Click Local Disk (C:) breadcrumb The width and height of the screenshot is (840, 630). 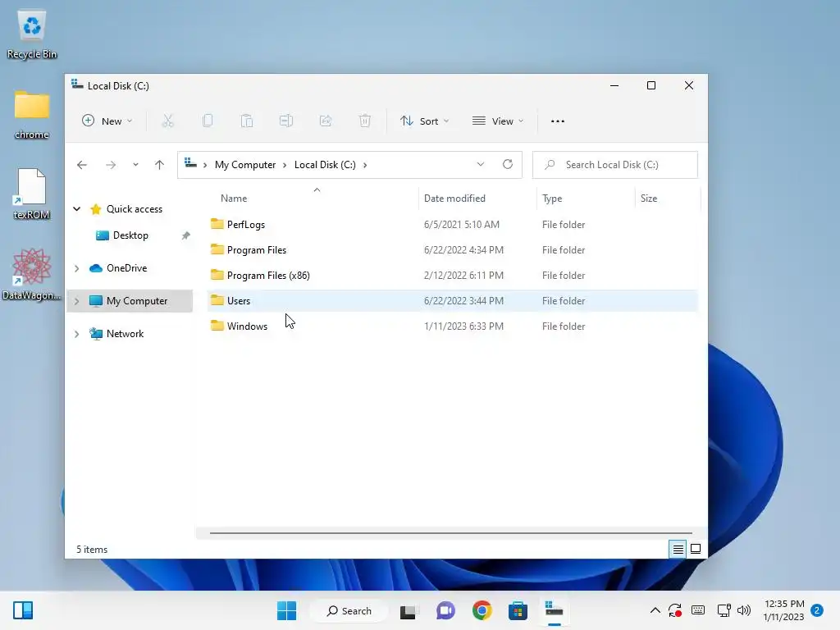point(325,165)
